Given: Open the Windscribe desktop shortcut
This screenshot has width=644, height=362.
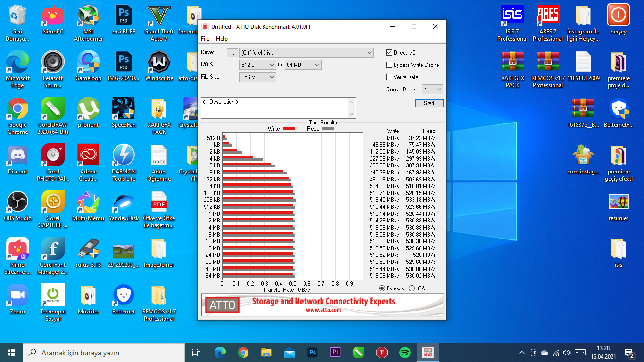Looking at the screenshot, I should click(159, 66).
